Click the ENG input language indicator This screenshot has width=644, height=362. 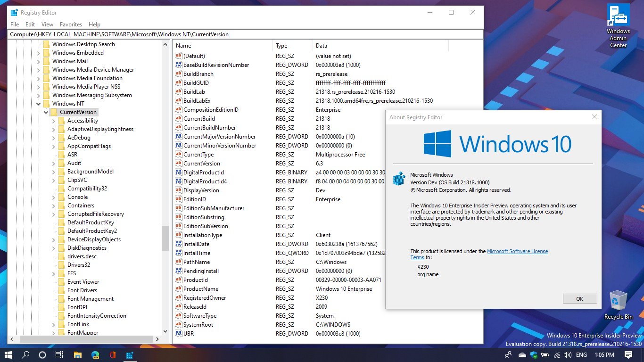[581, 354]
